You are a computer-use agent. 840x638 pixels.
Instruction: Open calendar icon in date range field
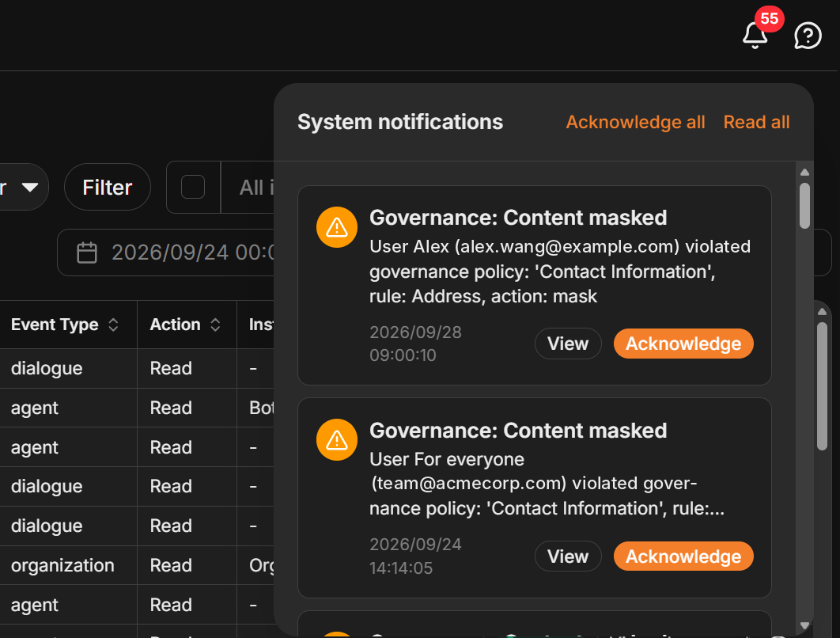(x=87, y=253)
